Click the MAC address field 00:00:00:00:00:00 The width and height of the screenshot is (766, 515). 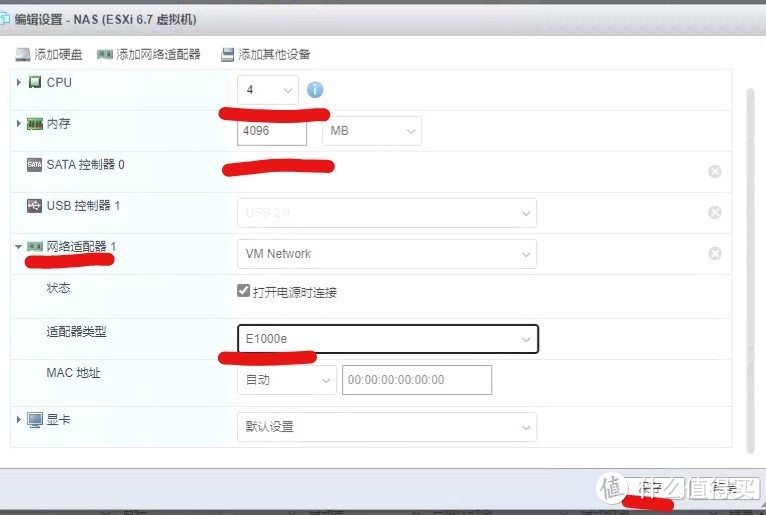pyautogui.click(x=417, y=380)
